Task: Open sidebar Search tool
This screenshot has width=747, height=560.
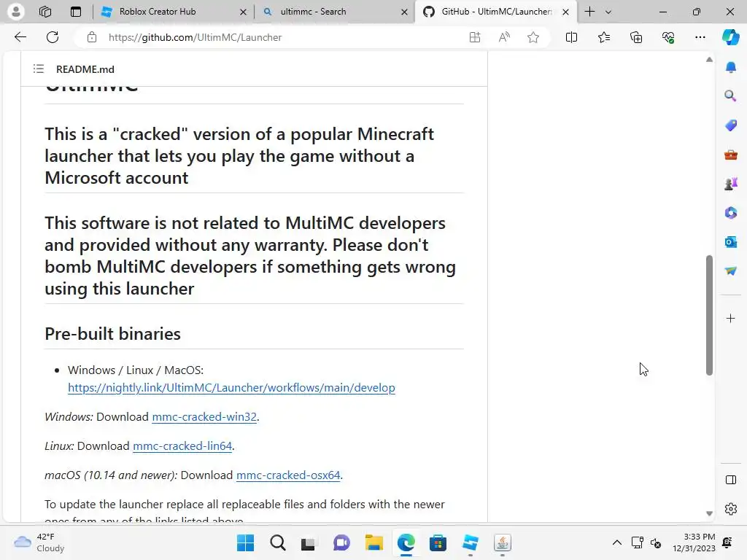Action: [730, 96]
